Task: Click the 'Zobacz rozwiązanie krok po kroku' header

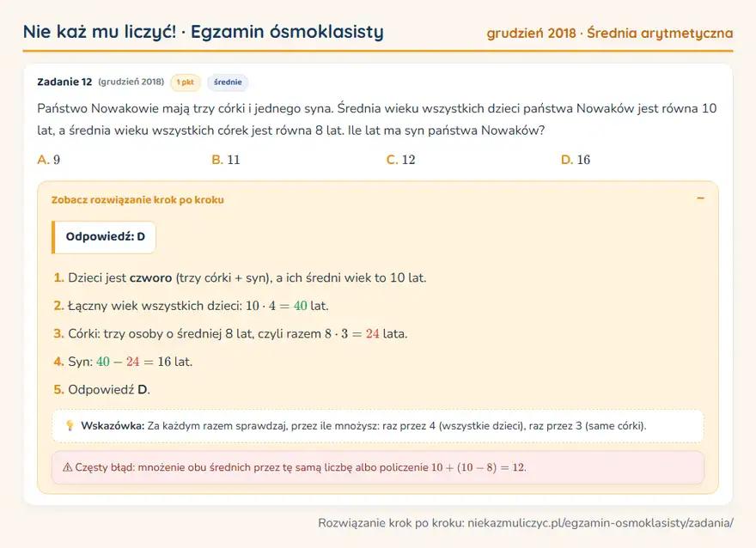Action: click(x=137, y=199)
